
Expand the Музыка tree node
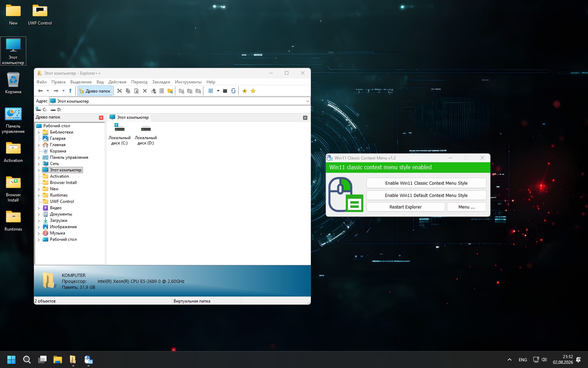[x=38, y=233]
